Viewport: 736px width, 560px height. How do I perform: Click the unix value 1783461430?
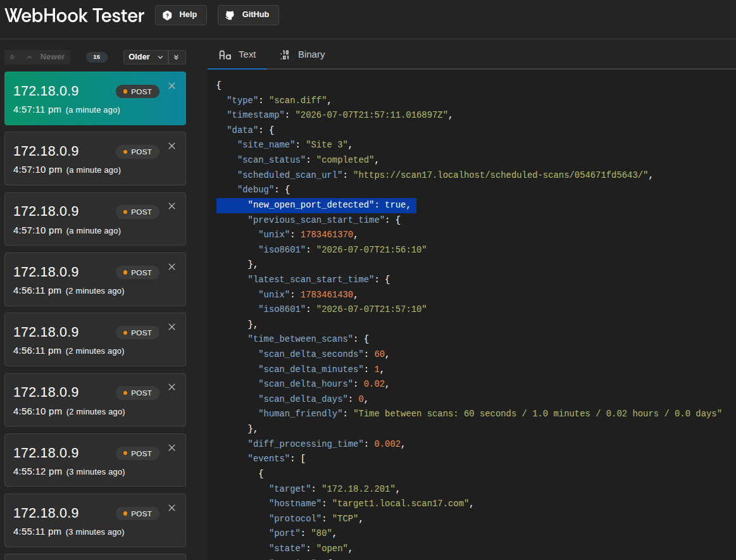[x=327, y=294]
